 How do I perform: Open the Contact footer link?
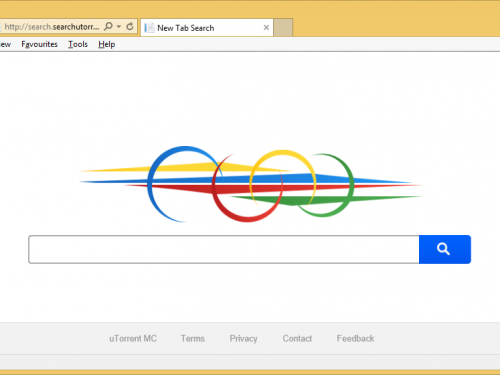[x=297, y=339]
